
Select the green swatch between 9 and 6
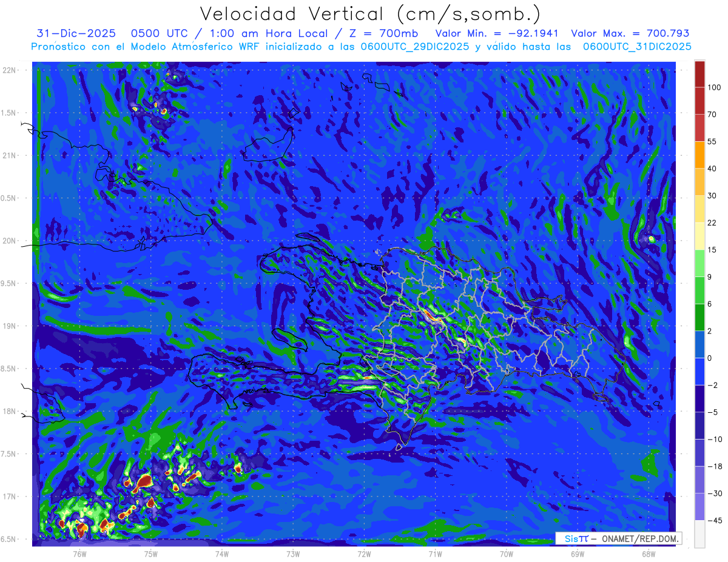click(x=699, y=290)
